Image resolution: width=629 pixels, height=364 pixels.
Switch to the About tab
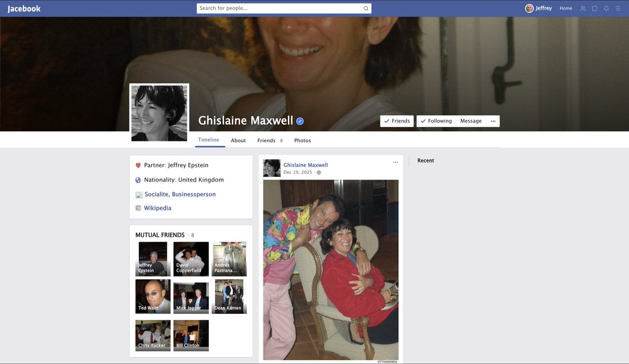tap(238, 140)
